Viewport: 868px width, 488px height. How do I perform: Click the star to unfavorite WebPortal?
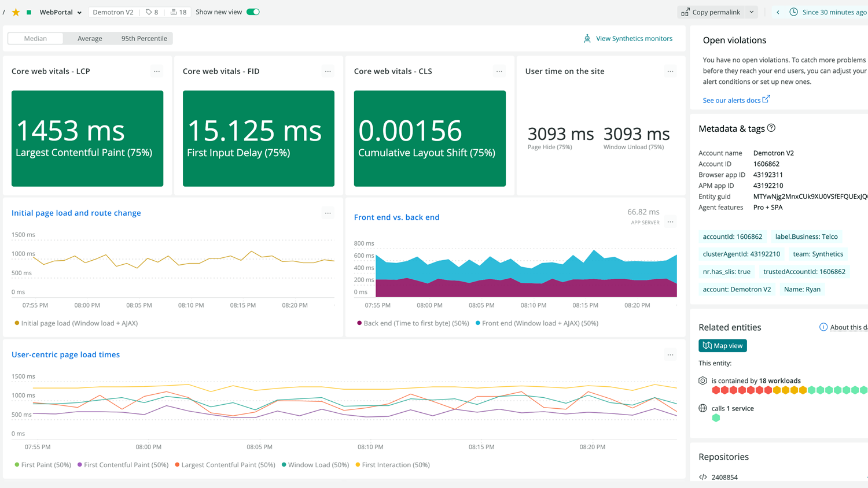point(16,12)
